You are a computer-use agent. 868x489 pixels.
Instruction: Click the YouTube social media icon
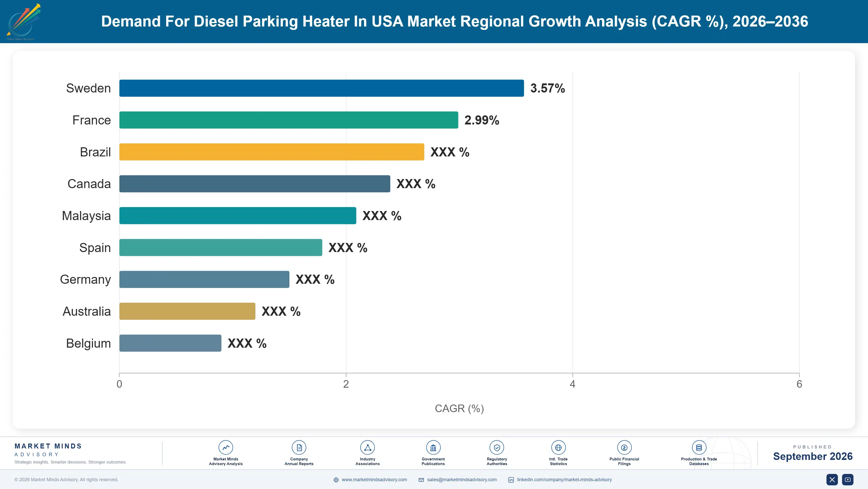[x=848, y=480]
